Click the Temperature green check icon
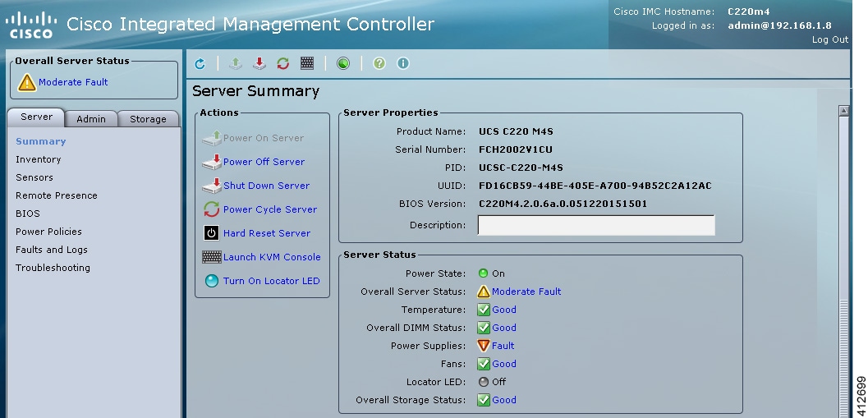The height and width of the screenshot is (418, 868). coord(483,310)
